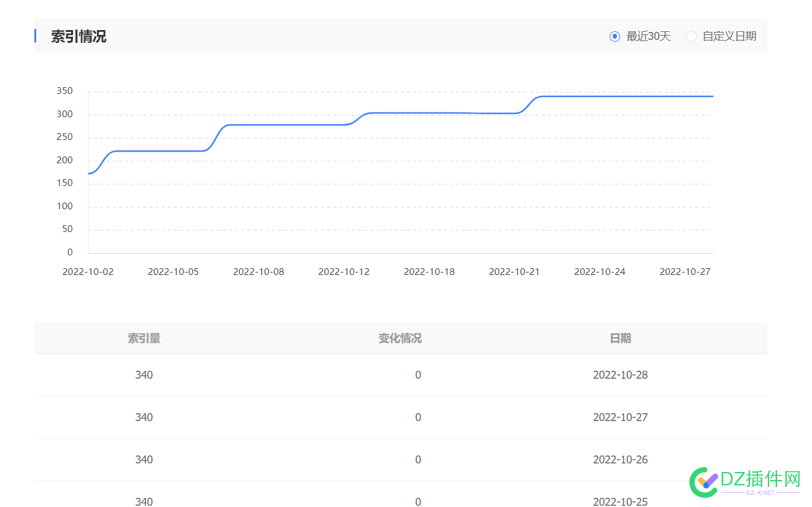Click chart x-axis label 2022-10-02
812x507 pixels.
coord(88,271)
